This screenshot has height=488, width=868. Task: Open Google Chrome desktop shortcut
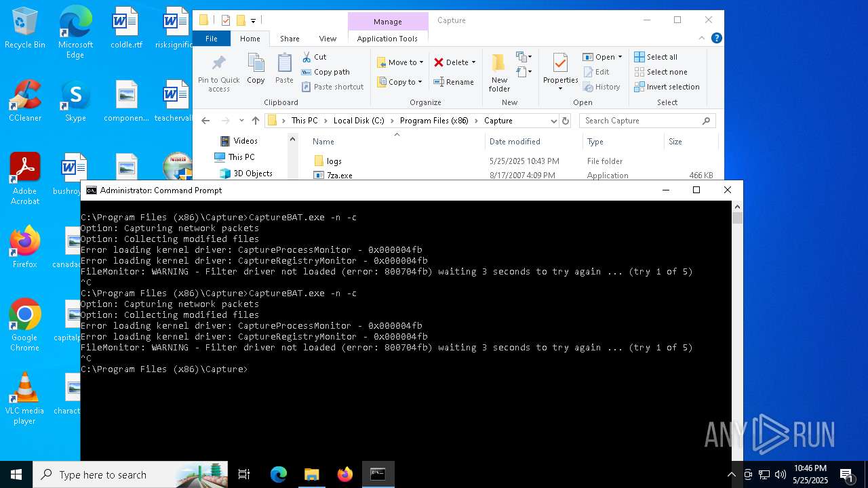25,325
